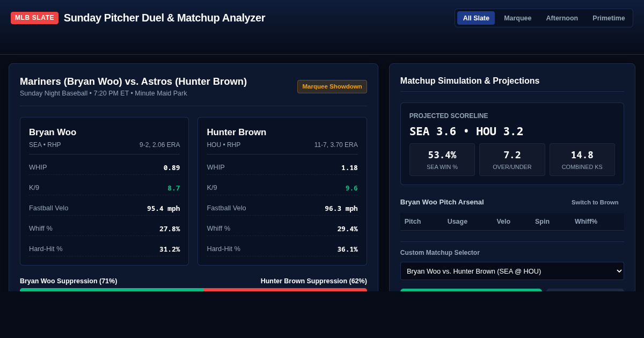Click Switch to Brown button

[595, 202]
